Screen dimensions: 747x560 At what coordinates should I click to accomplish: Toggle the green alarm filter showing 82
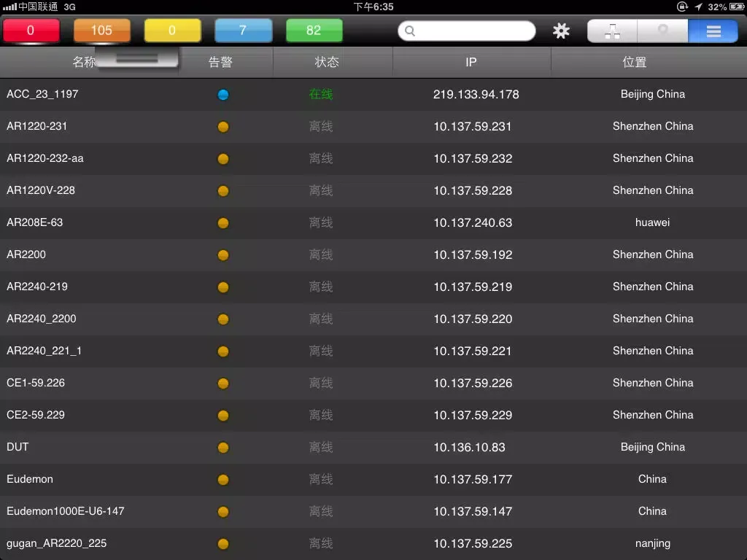pyautogui.click(x=314, y=31)
